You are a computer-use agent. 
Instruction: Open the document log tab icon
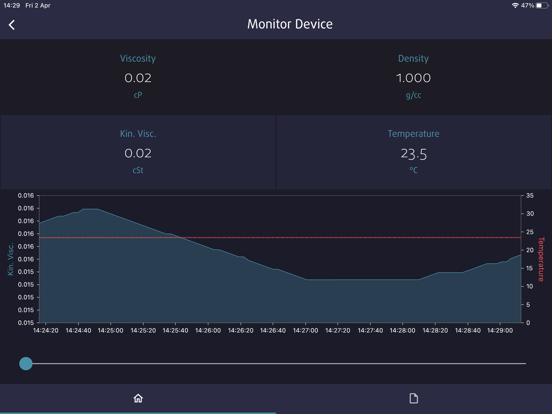[x=414, y=398]
